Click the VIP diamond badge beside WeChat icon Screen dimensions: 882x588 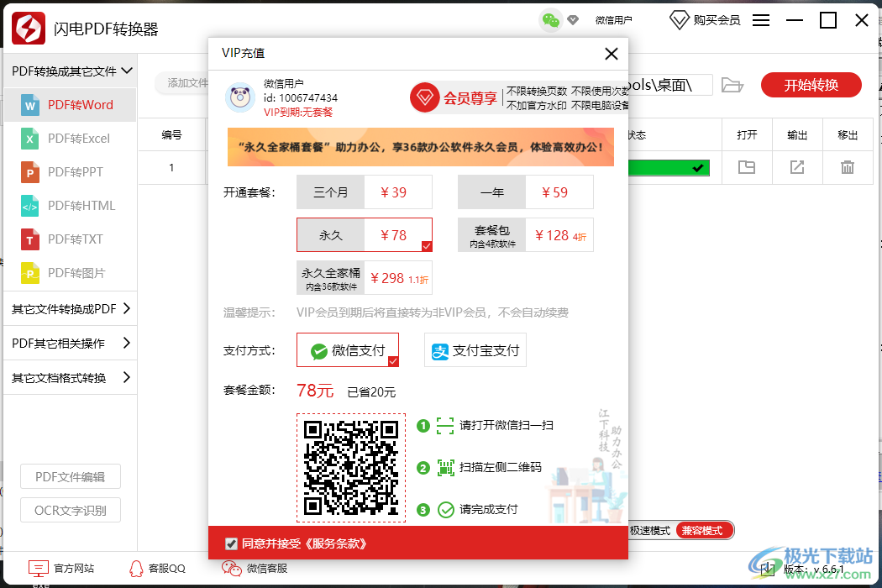coord(573,20)
